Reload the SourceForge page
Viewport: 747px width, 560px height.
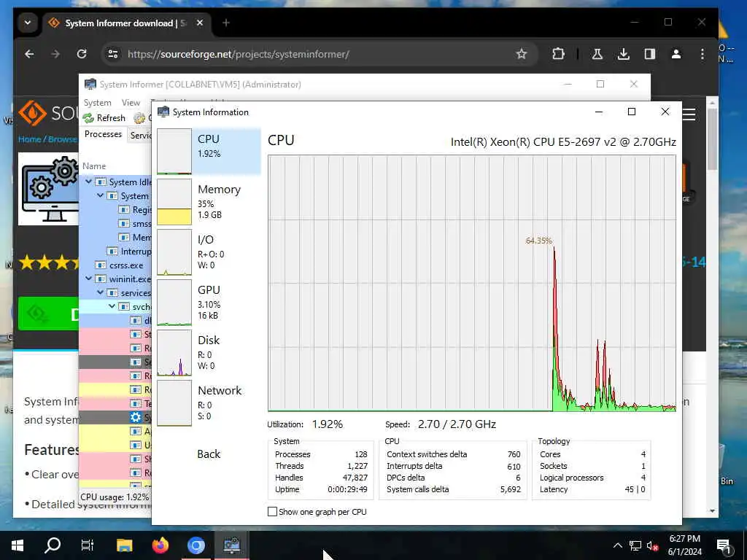coord(82,54)
